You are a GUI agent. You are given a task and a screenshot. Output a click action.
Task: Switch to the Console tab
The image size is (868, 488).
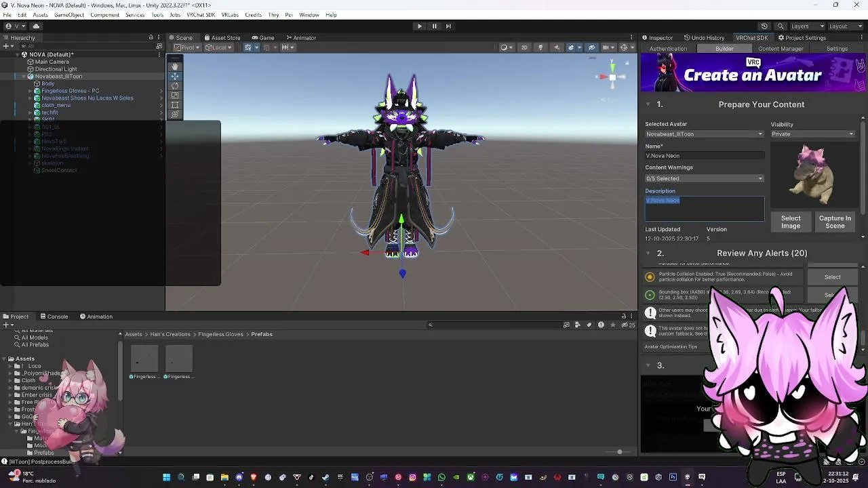coord(54,317)
